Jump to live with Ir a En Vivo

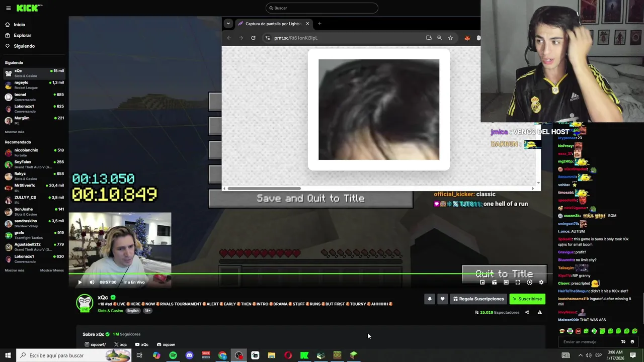pos(134,282)
